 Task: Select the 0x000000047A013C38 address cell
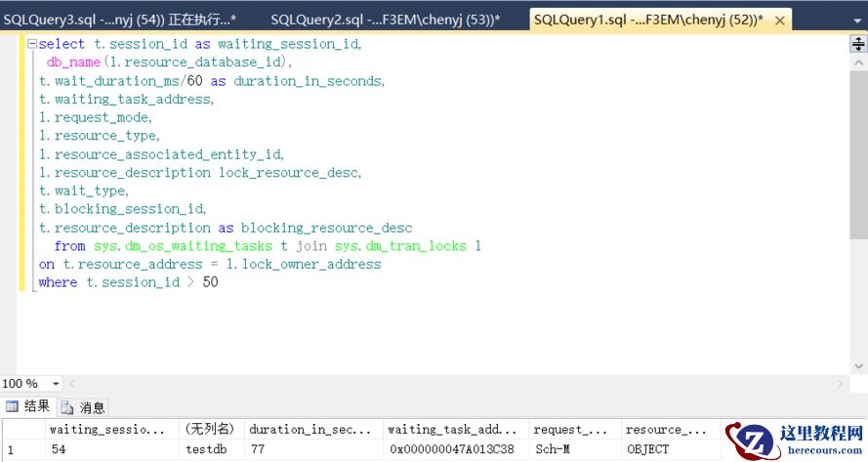(x=452, y=449)
